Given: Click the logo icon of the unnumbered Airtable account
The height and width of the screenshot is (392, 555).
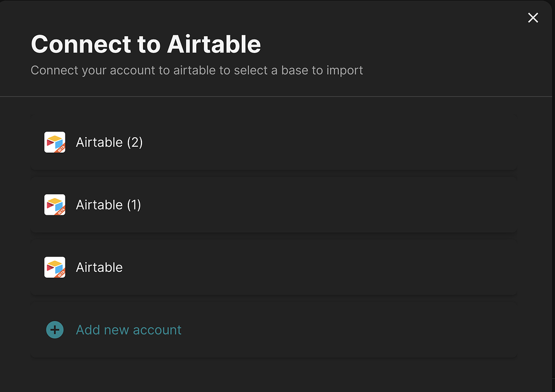Looking at the screenshot, I should pos(54,267).
